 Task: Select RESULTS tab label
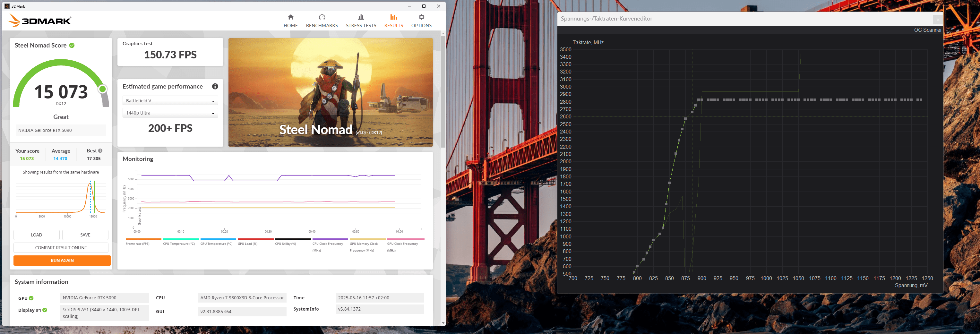coord(393,25)
